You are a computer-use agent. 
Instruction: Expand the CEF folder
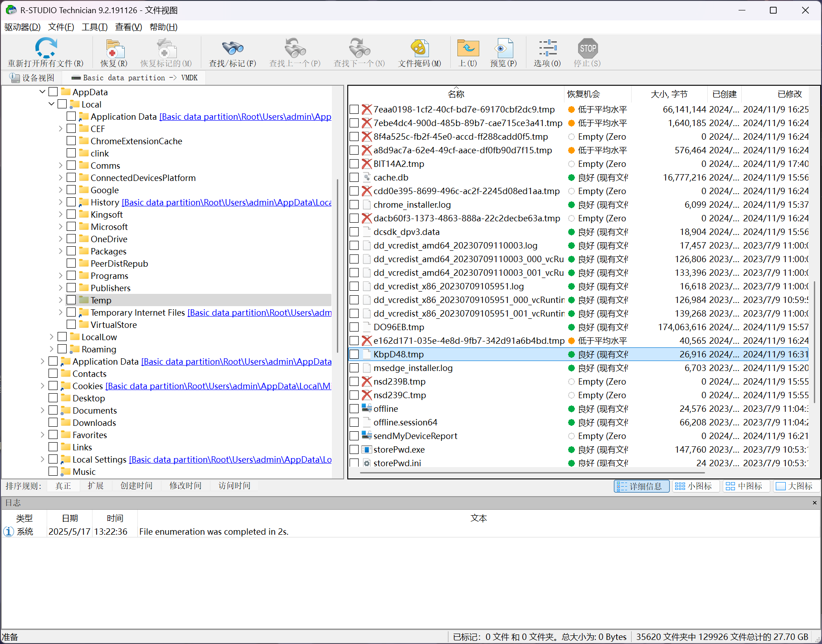coord(61,128)
